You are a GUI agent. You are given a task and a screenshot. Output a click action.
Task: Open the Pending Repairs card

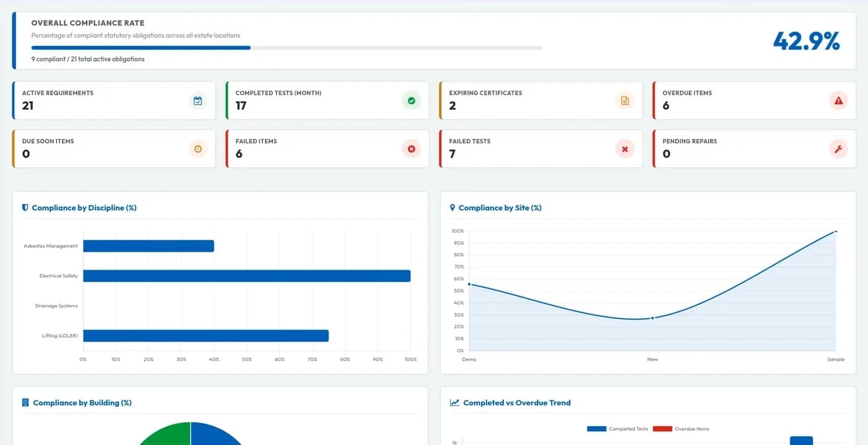point(755,149)
